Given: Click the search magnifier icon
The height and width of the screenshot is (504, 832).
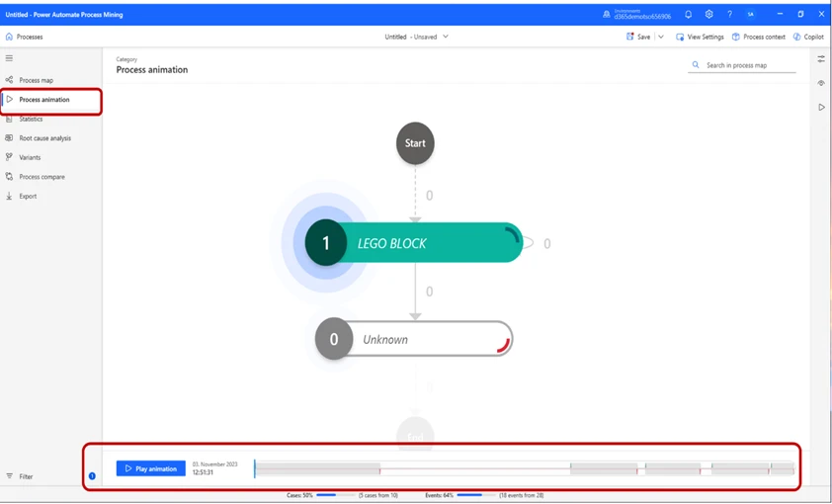Looking at the screenshot, I should pos(696,64).
